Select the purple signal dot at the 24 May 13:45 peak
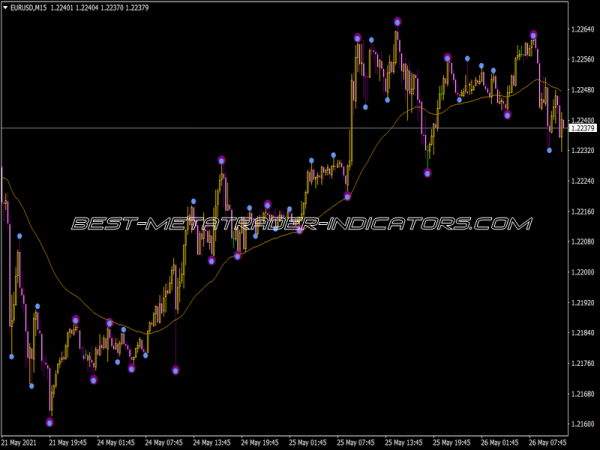This screenshot has height=450, width=600. tap(222, 160)
